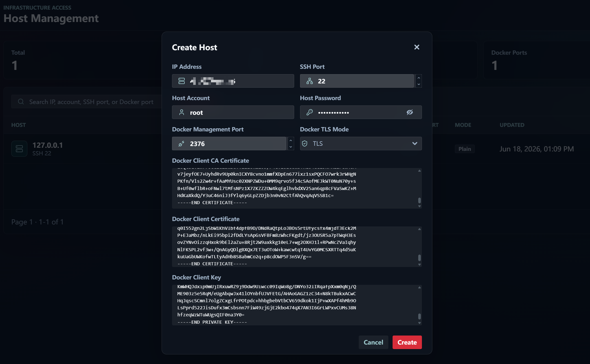The height and width of the screenshot is (364, 590).
Task: Focus the Host Password field
Action: pos(361,112)
